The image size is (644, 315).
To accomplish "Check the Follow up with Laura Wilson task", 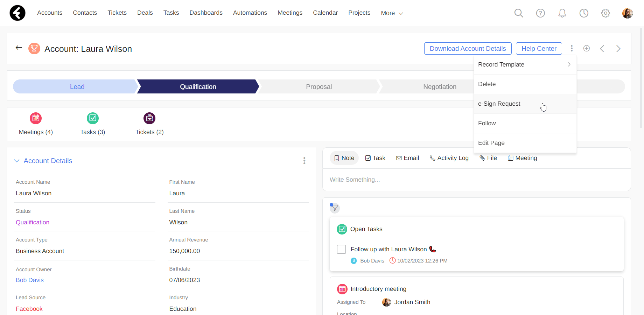I will coord(341,249).
